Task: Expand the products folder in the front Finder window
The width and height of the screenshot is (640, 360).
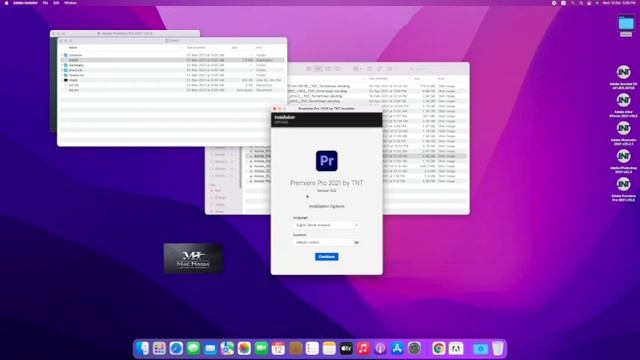Action: pyautogui.click(x=62, y=70)
